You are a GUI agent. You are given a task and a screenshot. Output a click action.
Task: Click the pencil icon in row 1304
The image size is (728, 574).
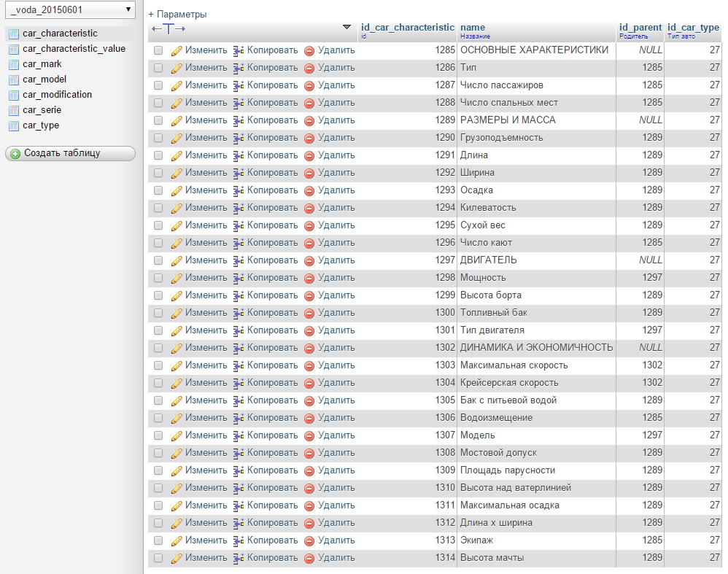tap(177, 383)
